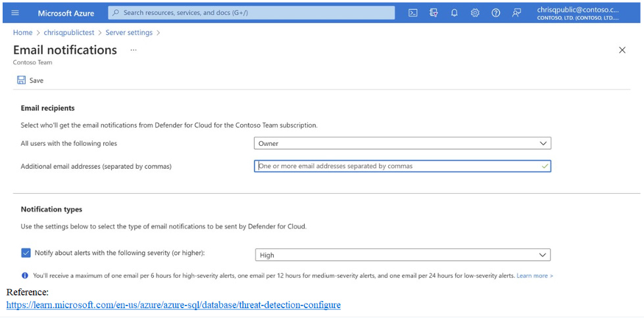Click 'Notify about alerts with the following severity' label
Viewport: 644px width, 318px height.
[120, 253]
